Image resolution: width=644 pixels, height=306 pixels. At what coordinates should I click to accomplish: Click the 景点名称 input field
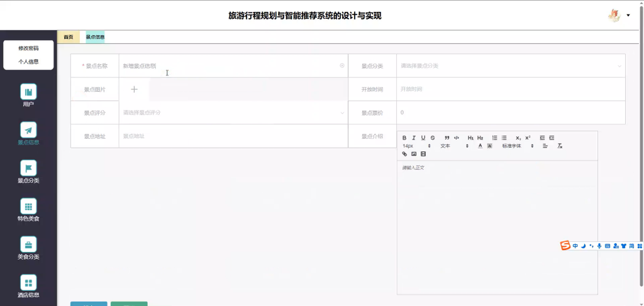coord(233,65)
